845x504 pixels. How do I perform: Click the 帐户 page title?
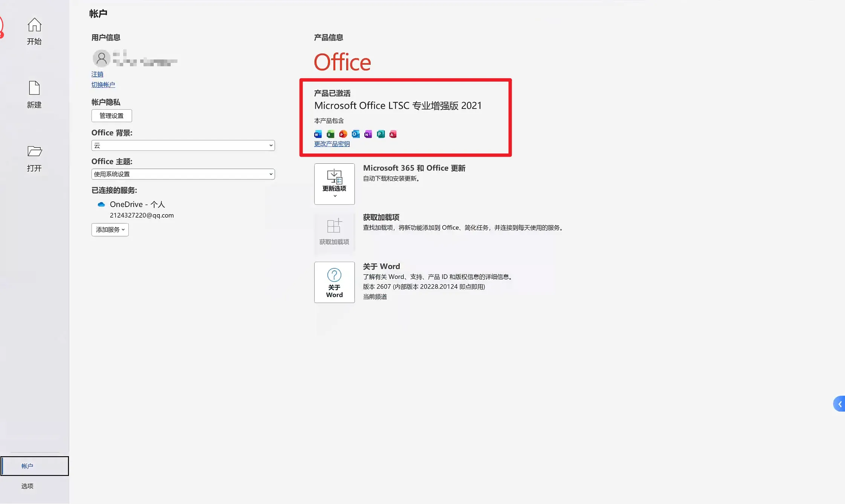click(x=98, y=14)
